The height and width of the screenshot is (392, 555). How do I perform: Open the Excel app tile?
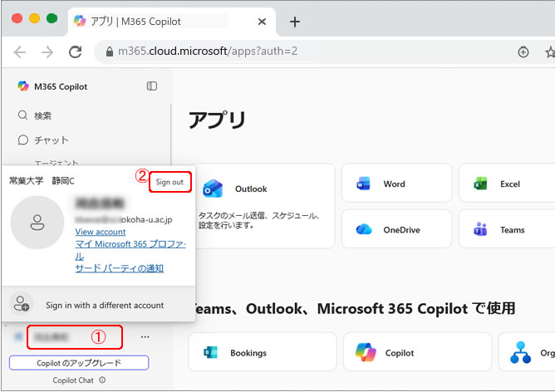point(508,184)
